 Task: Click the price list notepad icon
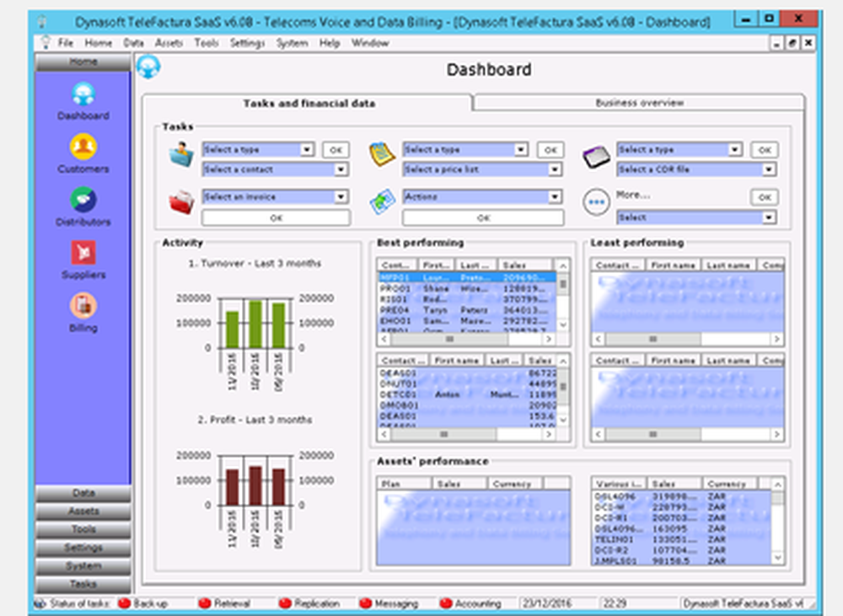382,154
